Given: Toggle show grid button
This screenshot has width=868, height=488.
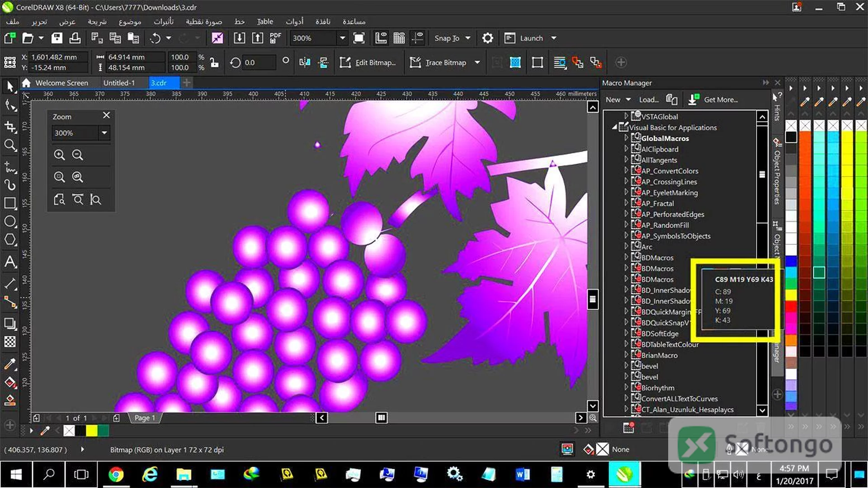Looking at the screenshot, I should 399,38.
